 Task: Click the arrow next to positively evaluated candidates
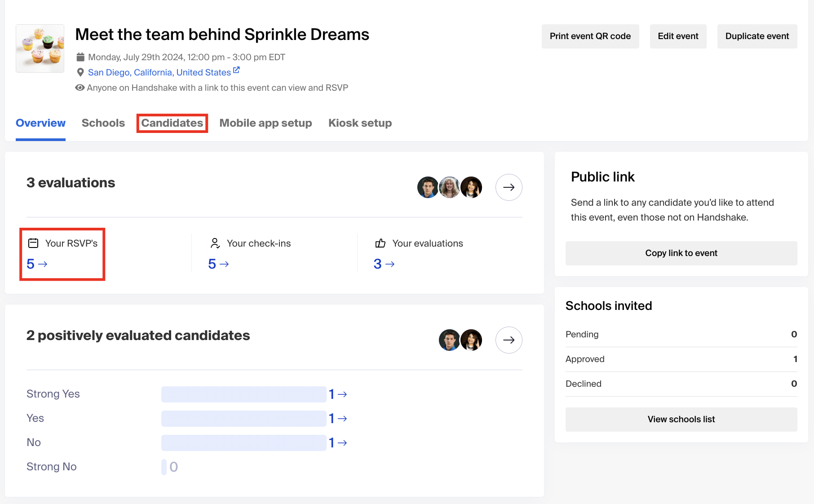pos(509,340)
